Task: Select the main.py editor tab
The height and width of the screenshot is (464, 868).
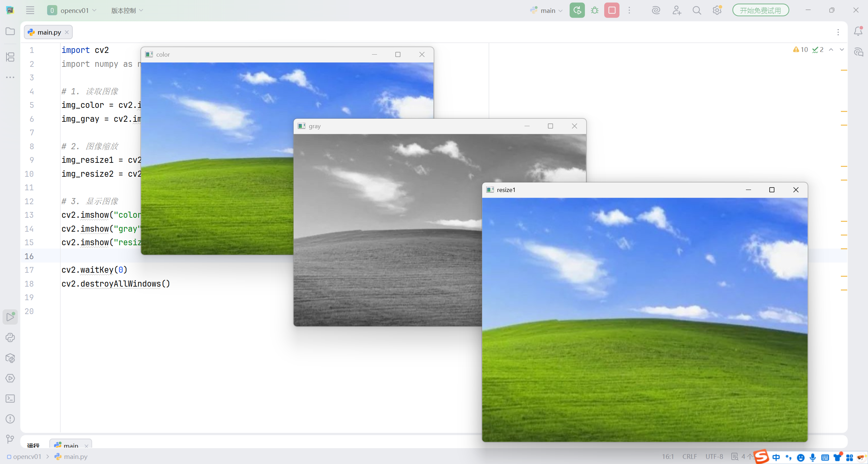Action: click(x=48, y=32)
